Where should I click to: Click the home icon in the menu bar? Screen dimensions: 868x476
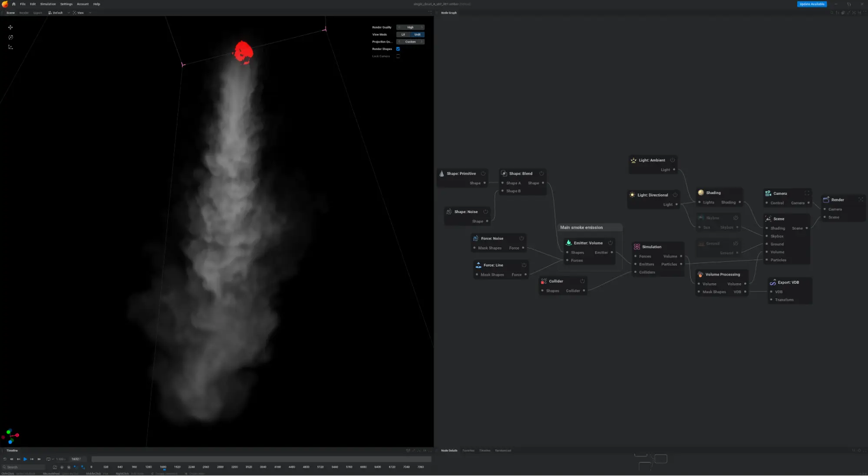(x=13, y=4)
